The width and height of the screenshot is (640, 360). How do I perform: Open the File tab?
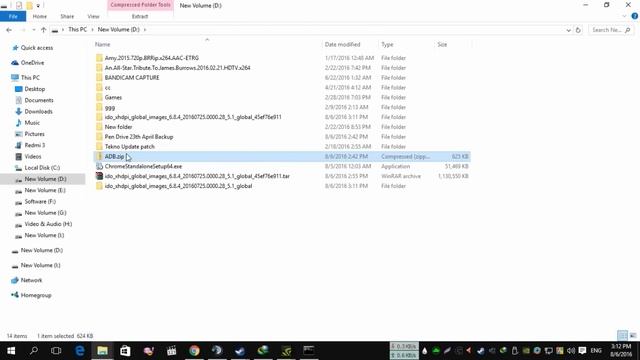(13, 16)
